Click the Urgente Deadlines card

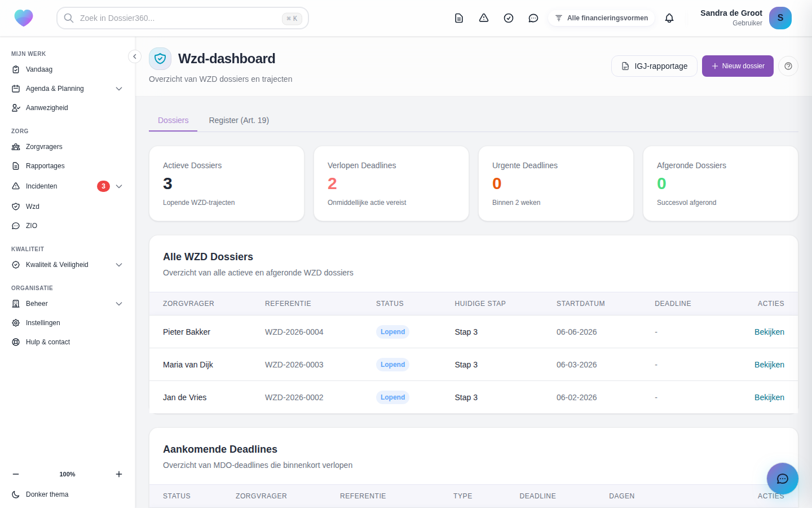click(x=556, y=183)
